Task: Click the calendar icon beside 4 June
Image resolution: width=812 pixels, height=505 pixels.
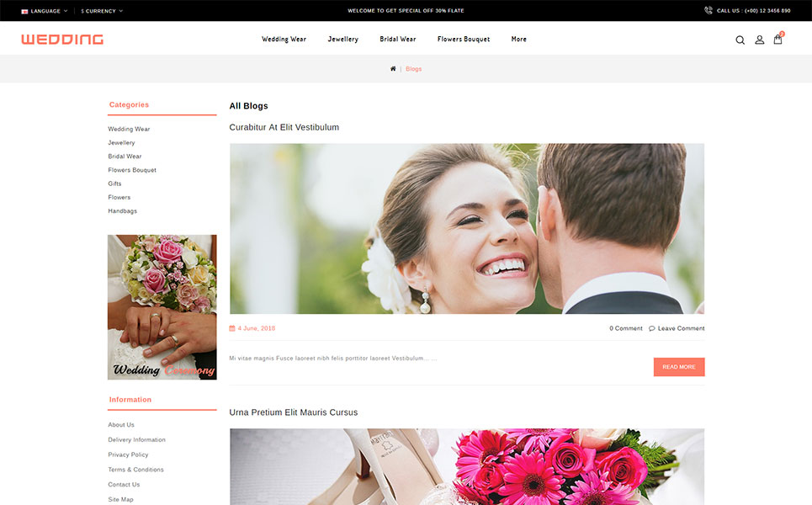Action: click(232, 328)
